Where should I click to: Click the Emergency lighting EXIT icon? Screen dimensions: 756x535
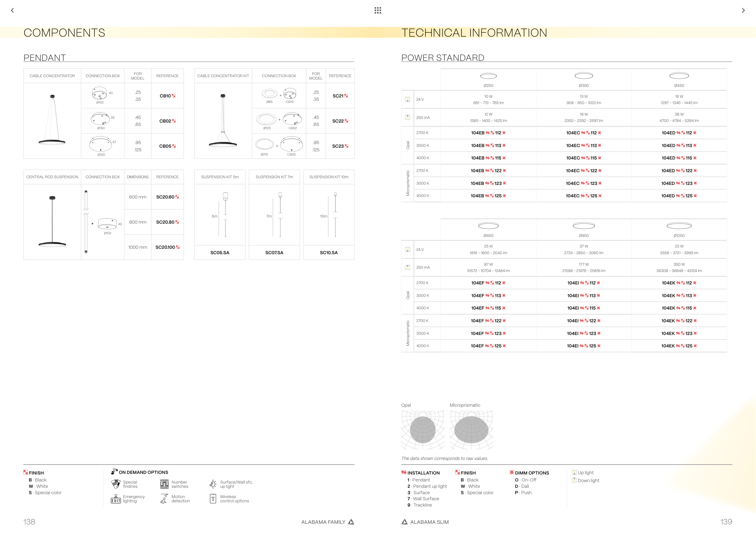(116, 499)
